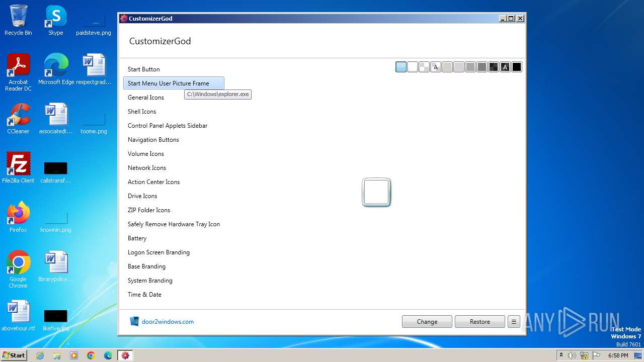Select Acrobat Reader DC desktop icon
The width and height of the screenshot is (644, 362).
pyautogui.click(x=18, y=72)
